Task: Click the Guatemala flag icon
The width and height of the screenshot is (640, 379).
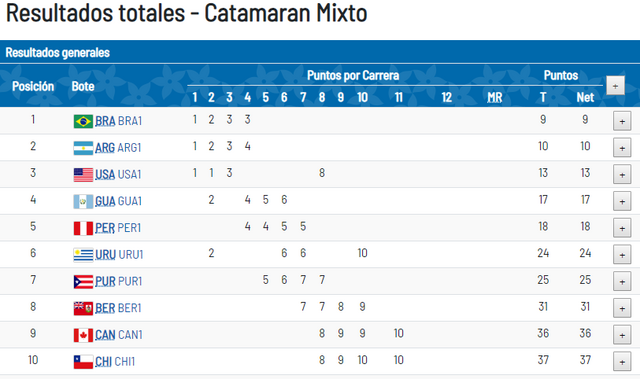Action: [x=83, y=202]
